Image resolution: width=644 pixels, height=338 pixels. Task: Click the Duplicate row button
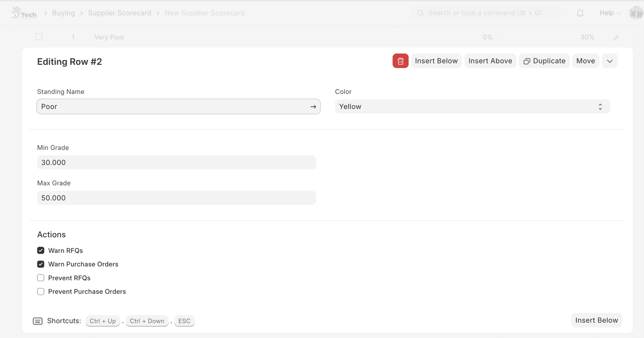(x=544, y=61)
